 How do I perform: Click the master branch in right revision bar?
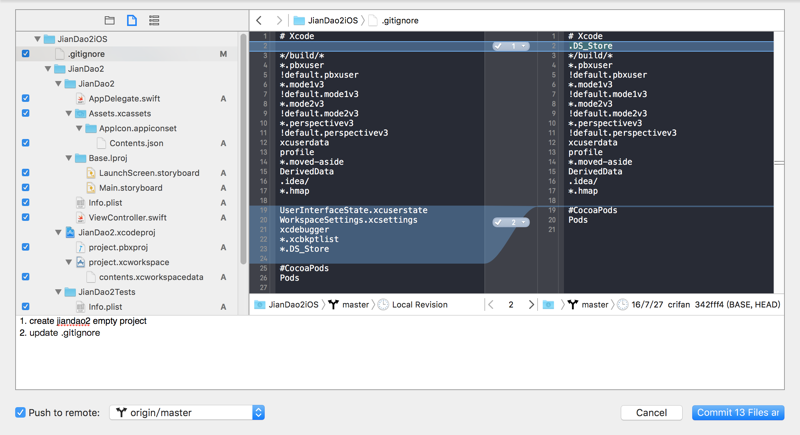tap(589, 304)
